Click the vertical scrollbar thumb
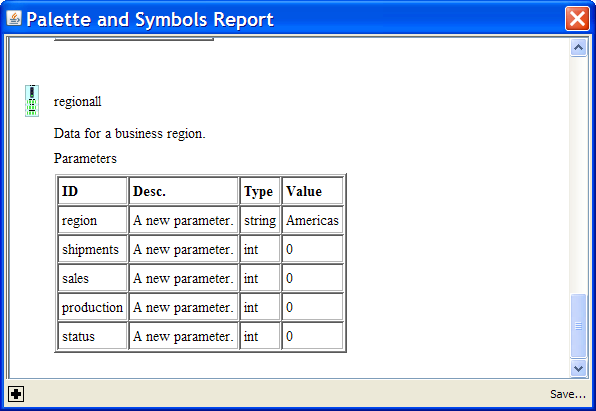 (578, 326)
